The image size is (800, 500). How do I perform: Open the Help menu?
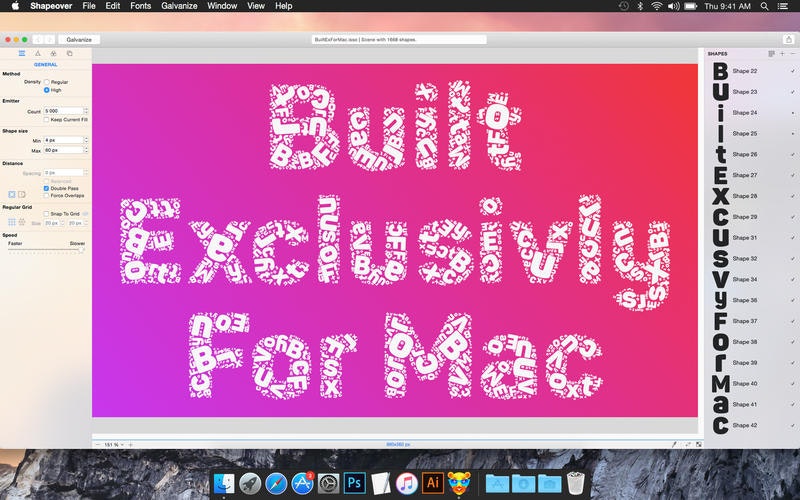click(284, 6)
